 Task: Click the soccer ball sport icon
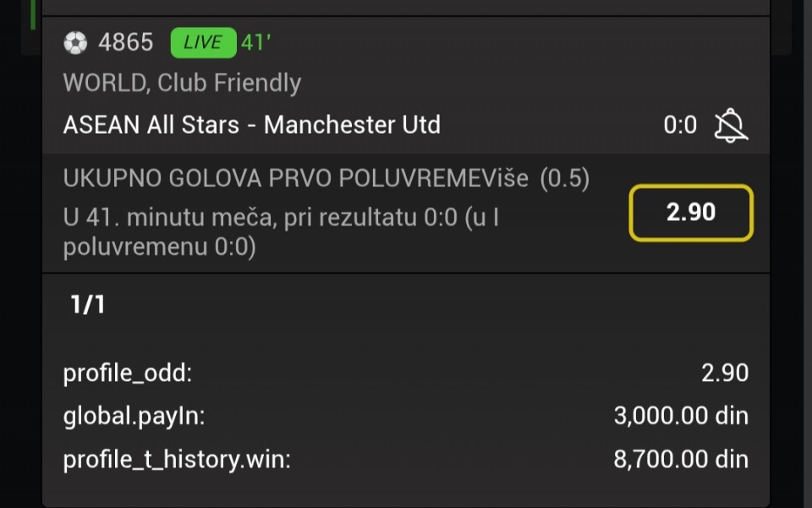(75, 42)
